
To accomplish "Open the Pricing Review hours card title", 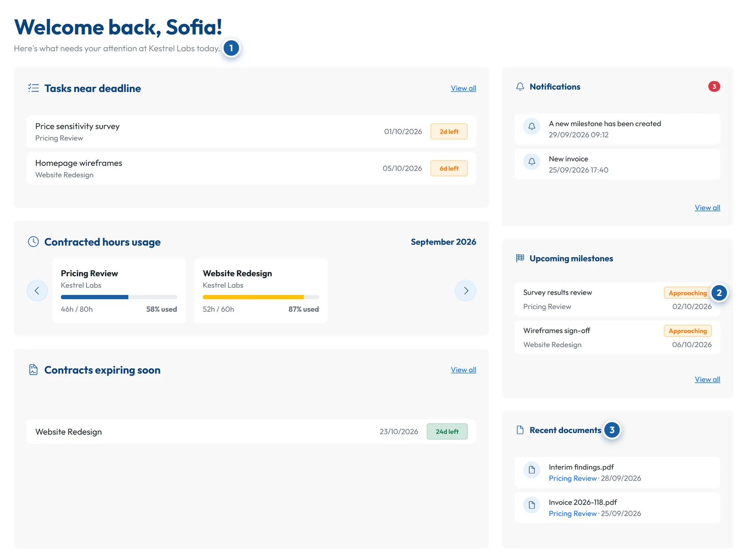I will click(x=89, y=273).
